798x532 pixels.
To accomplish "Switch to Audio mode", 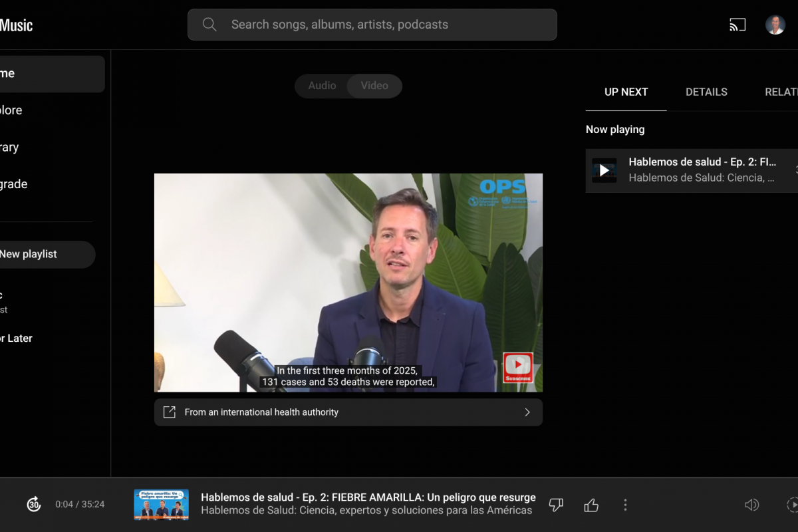I will (x=322, y=86).
